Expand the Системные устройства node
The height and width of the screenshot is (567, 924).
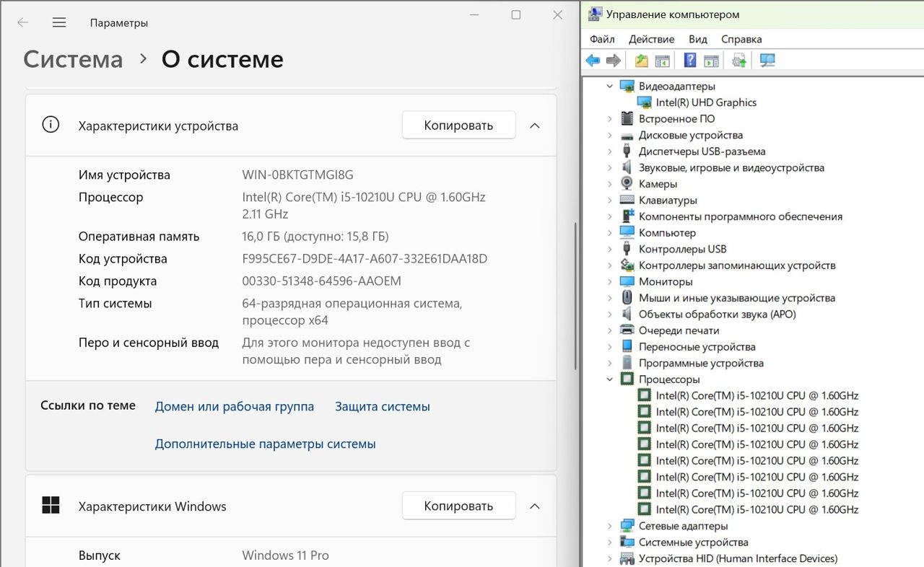(610, 542)
